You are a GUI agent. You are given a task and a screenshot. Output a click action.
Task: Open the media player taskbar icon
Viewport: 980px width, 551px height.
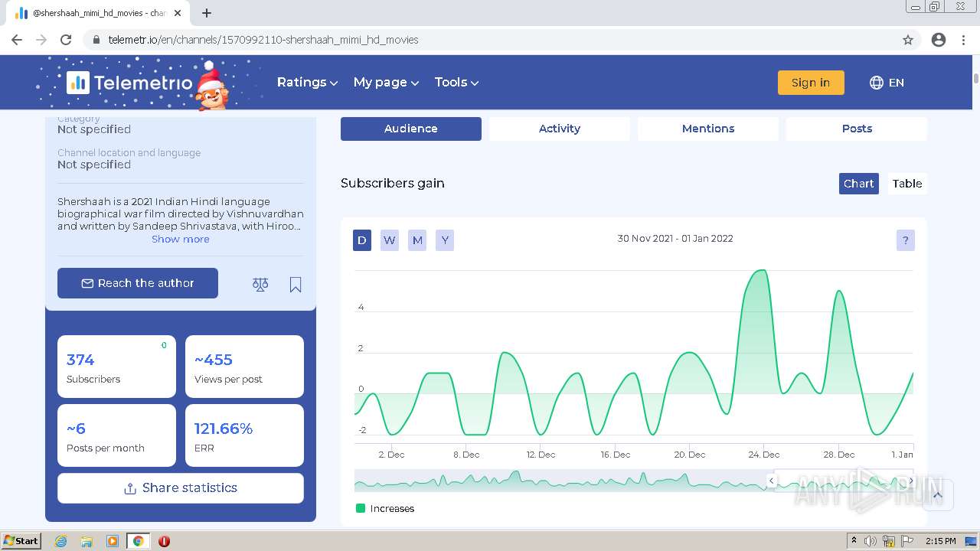tap(113, 541)
